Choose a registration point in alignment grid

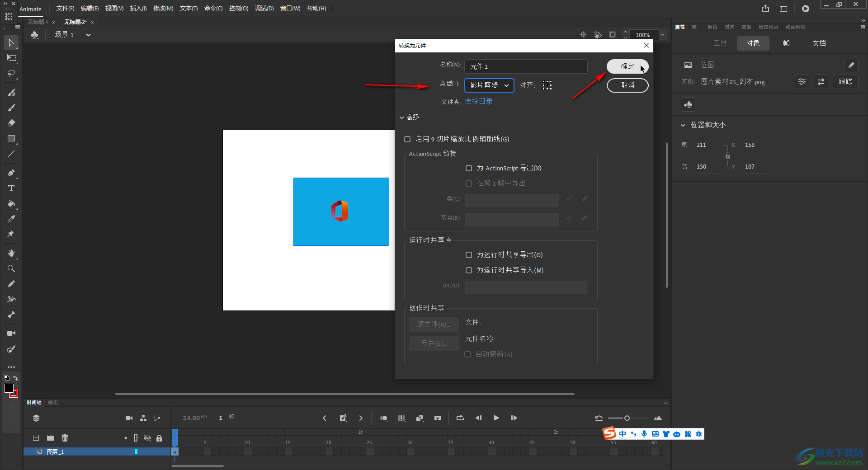click(x=547, y=85)
